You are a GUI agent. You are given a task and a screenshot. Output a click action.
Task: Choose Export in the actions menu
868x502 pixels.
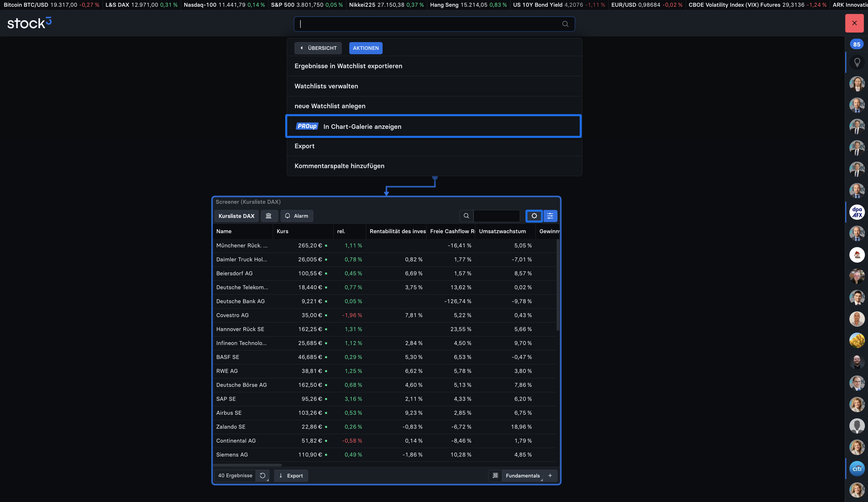point(434,146)
